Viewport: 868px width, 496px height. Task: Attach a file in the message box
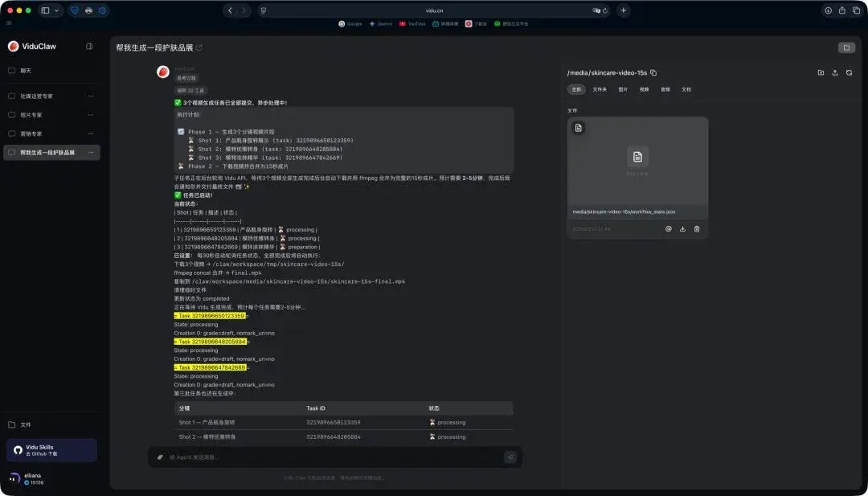(161, 457)
